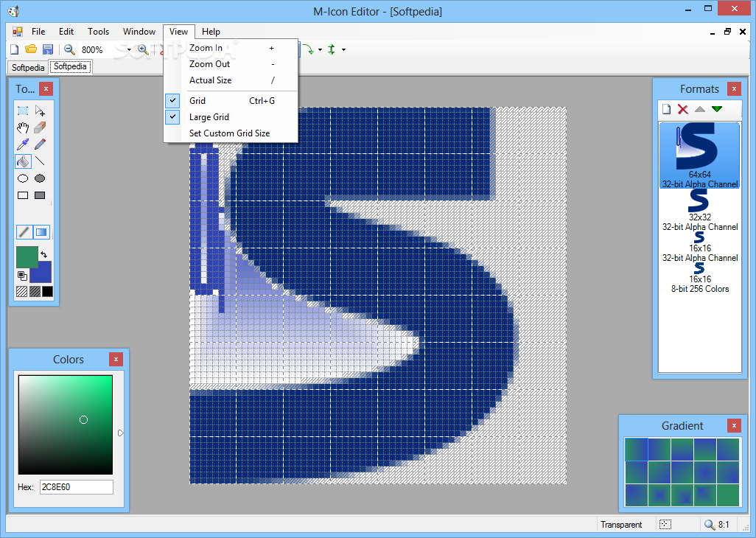Select the solid black swatch in Tools
756x538 pixels.
47,291
